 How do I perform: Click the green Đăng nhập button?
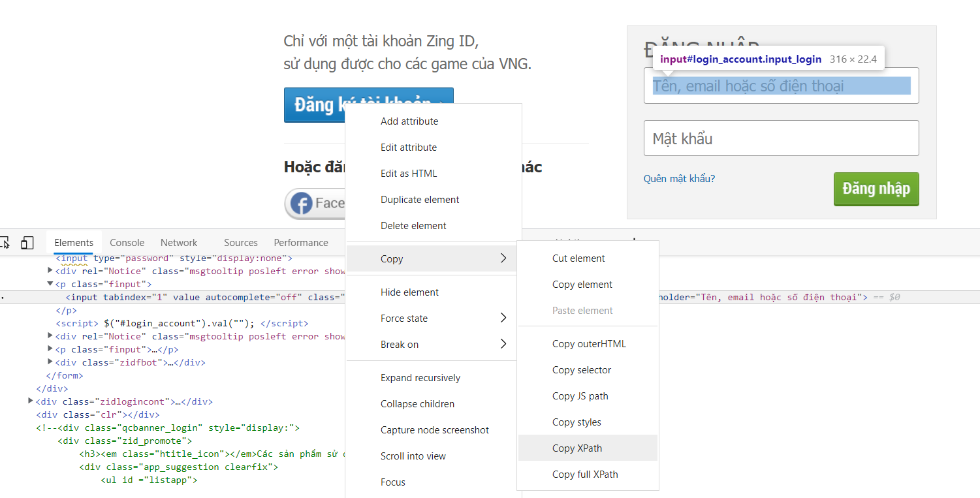coord(876,189)
